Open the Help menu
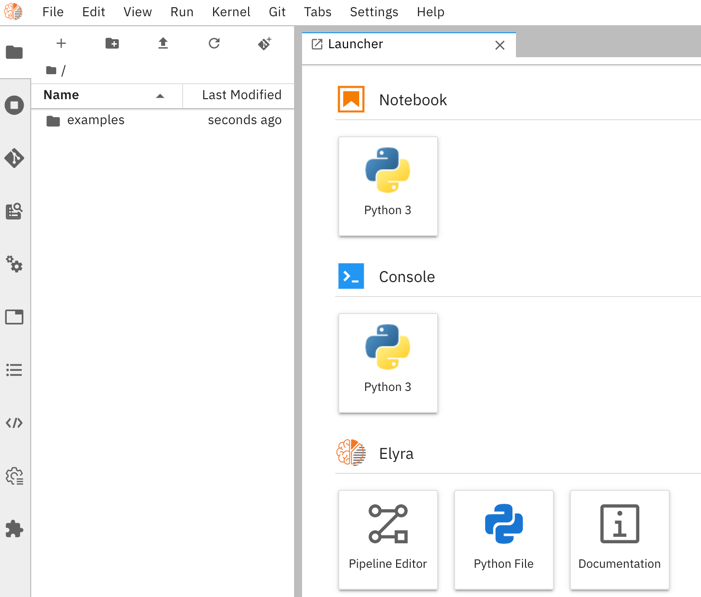Viewport: 701px width, 597px height. click(431, 12)
